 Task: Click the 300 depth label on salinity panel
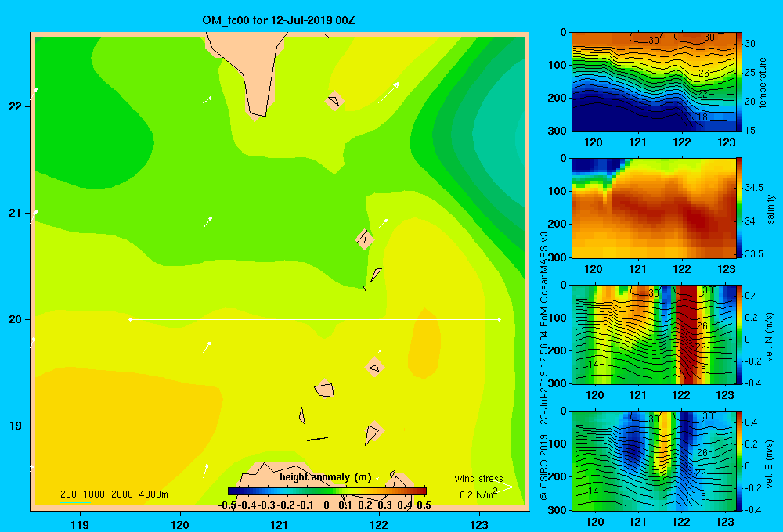coord(559,257)
